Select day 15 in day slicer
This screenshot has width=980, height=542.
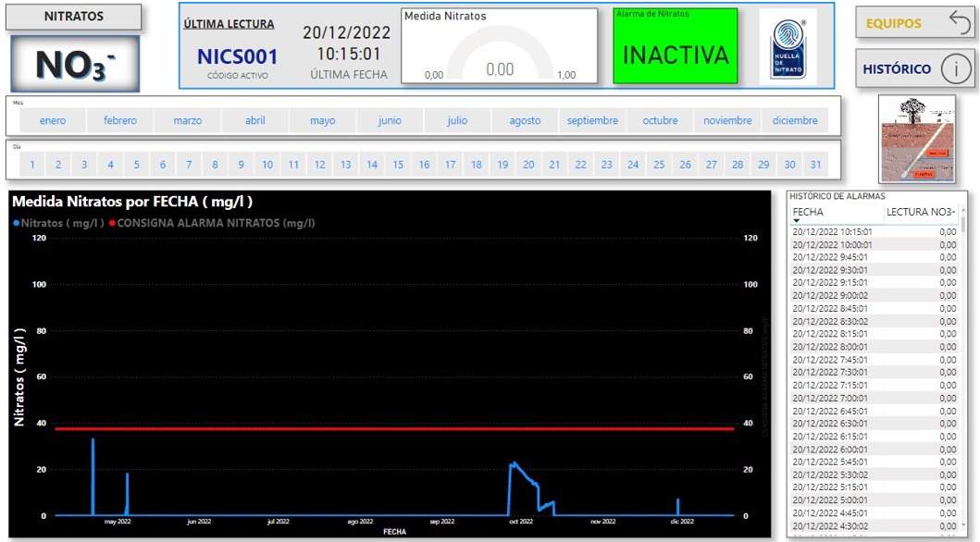(398, 165)
